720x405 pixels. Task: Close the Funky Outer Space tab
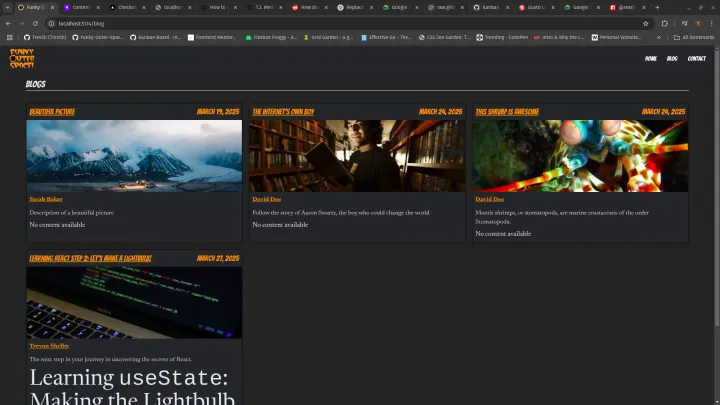52,7
